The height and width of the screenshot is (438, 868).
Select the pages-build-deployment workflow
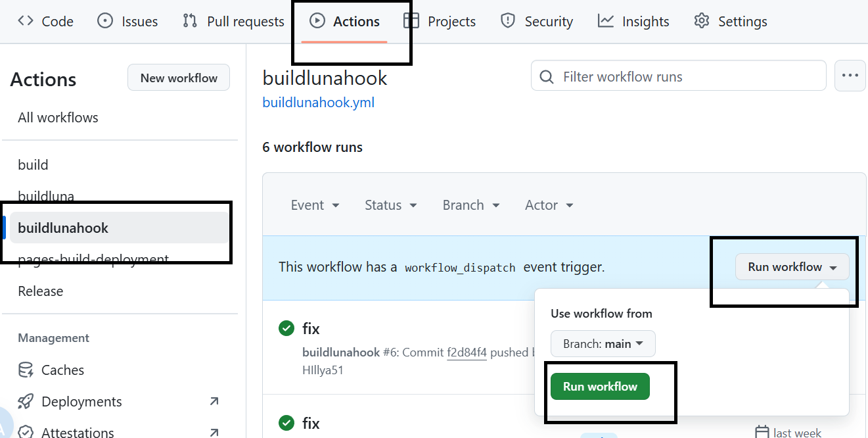point(93,259)
